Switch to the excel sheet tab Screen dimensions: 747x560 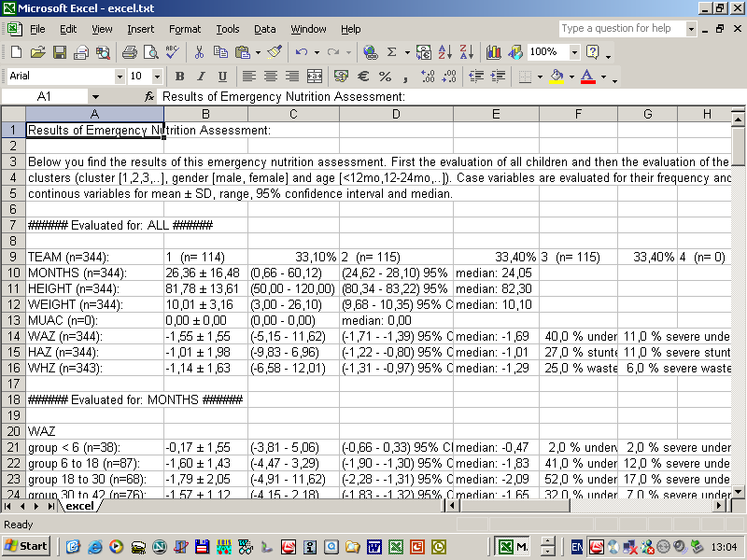tap(79, 506)
